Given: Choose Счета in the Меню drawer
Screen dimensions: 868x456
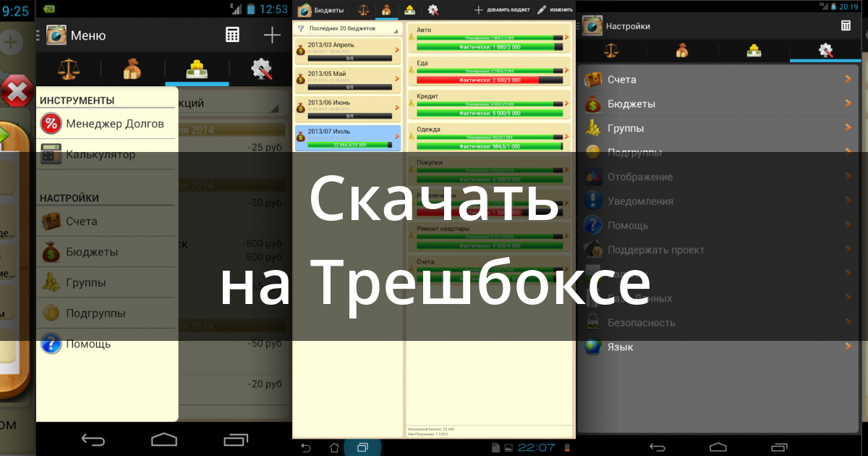Looking at the screenshot, I should [106, 221].
